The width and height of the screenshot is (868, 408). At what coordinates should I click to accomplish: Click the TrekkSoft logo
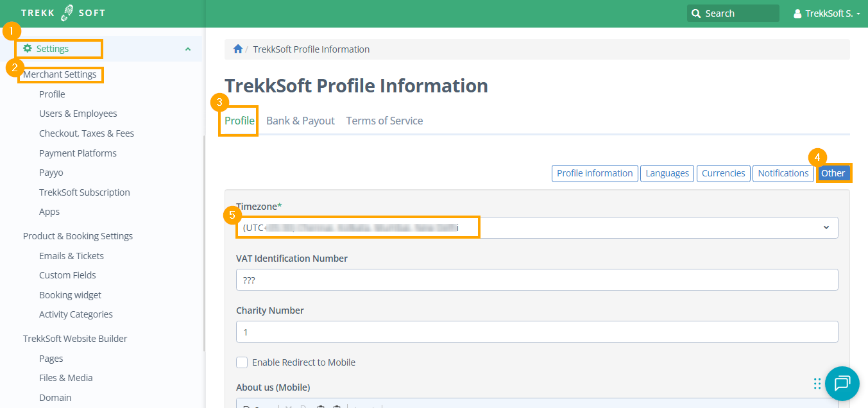63,13
